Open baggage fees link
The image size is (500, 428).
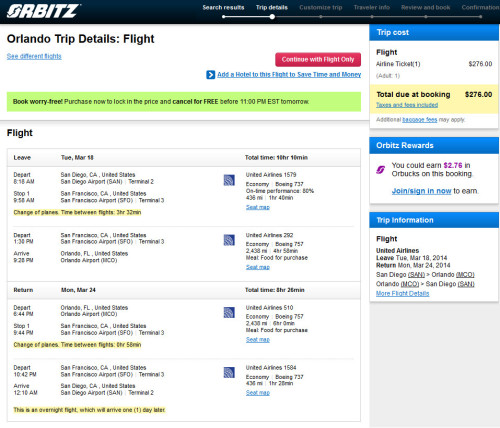pos(420,119)
